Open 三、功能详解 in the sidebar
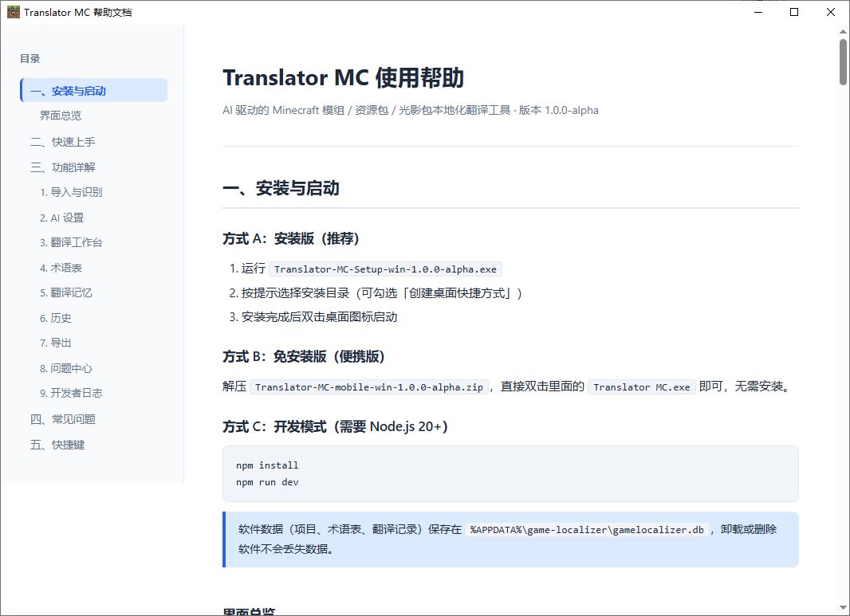This screenshot has height=616, width=850. click(62, 167)
